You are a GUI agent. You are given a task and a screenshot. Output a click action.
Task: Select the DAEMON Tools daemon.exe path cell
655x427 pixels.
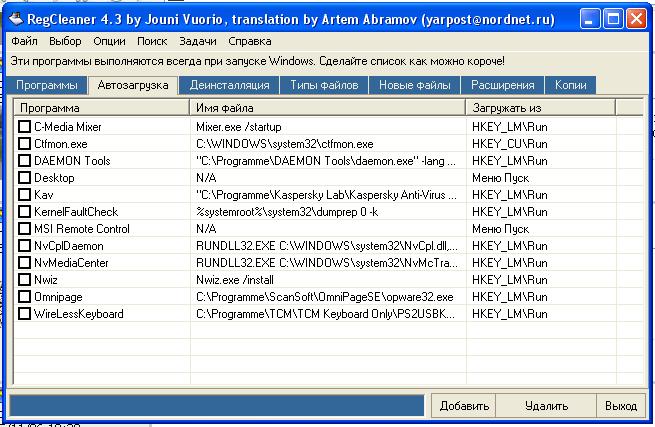[x=326, y=161]
